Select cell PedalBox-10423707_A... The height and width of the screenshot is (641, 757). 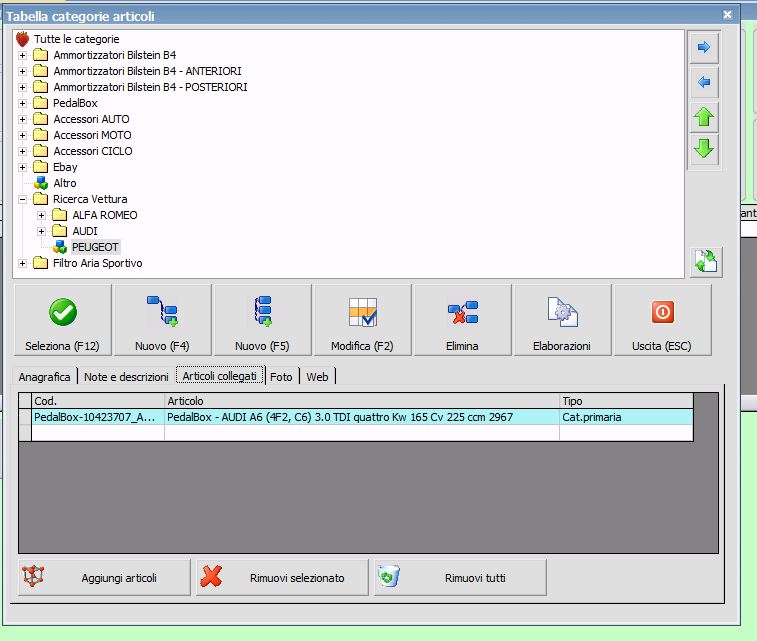(x=98, y=417)
